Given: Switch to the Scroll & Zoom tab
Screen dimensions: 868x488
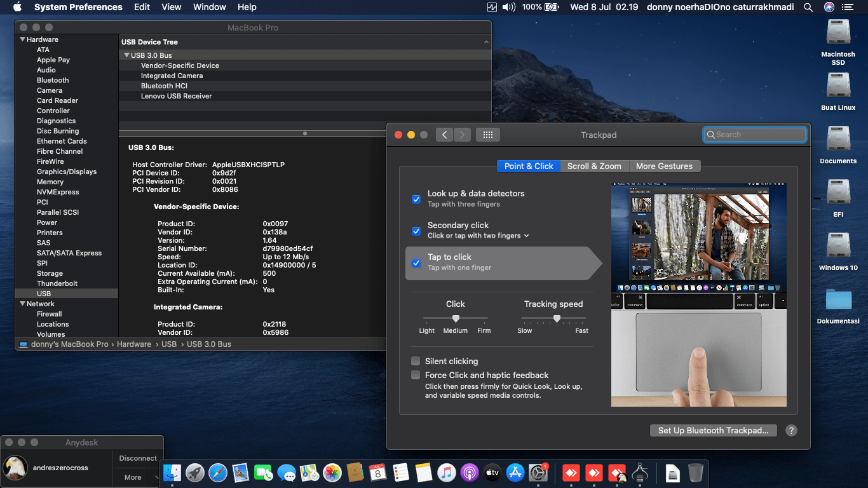Looking at the screenshot, I should (594, 166).
